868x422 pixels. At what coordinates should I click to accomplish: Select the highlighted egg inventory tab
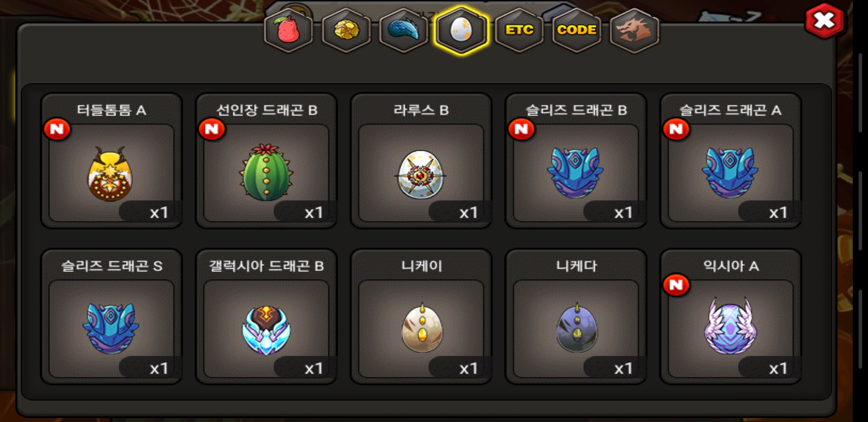(461, 30)
